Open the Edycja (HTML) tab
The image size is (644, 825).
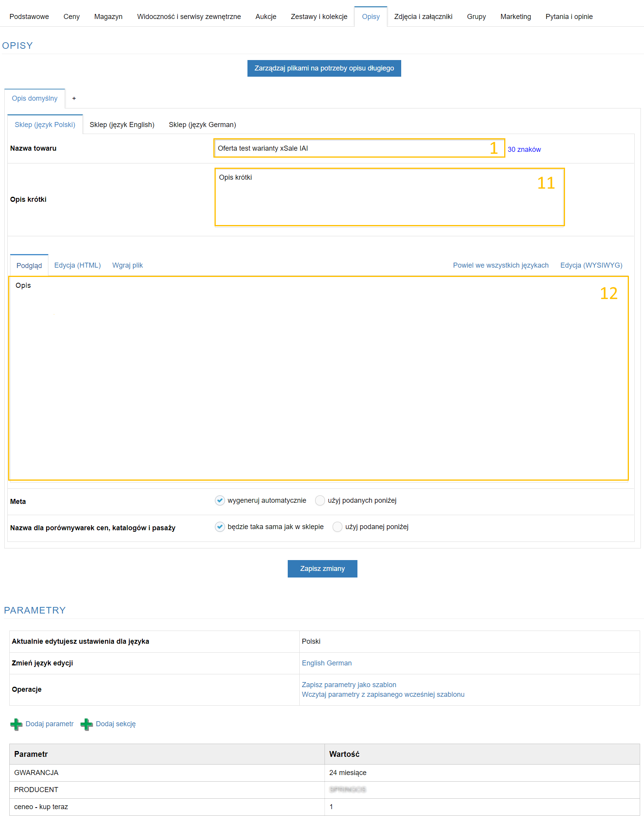point(77,265)
